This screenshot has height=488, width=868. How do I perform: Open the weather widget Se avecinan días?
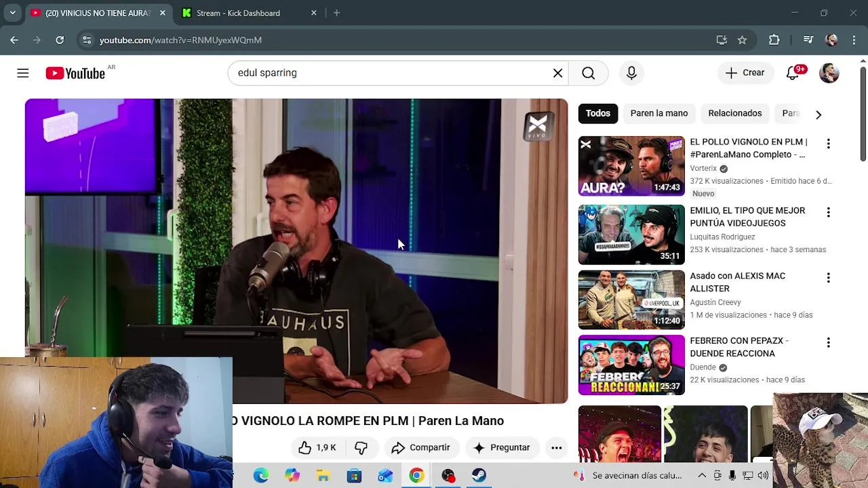pyautogui.click(x=628, y=476)
